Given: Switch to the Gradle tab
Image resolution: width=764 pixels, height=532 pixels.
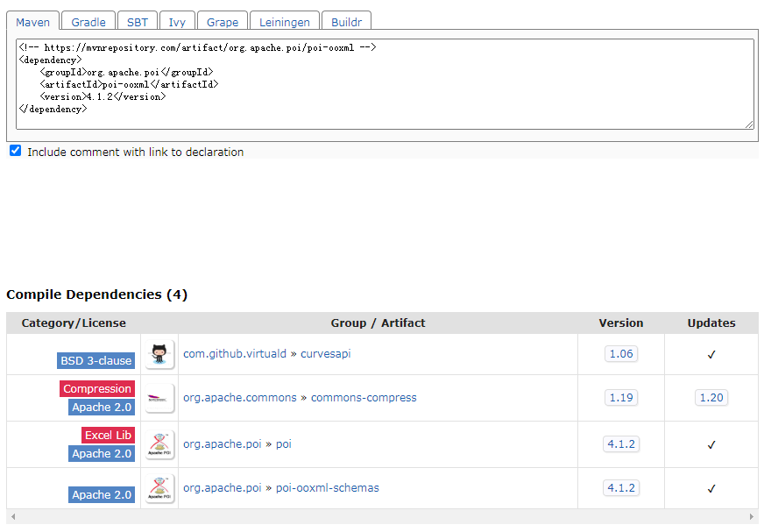Looking at the screenshot, I should click(88, 23).
